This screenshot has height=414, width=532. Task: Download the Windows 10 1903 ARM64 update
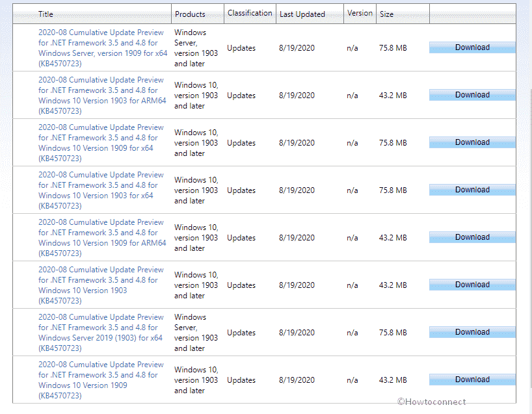[472, 95]
